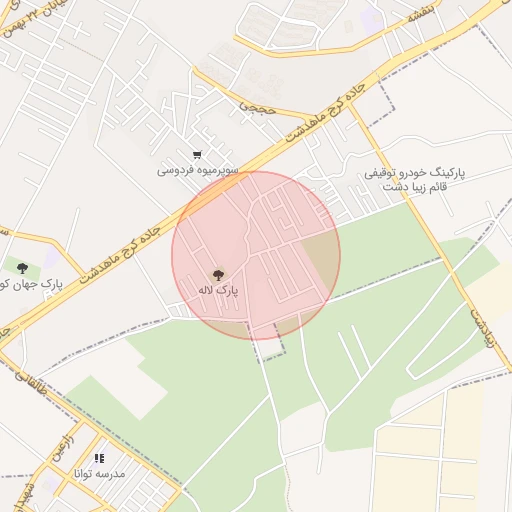The image size is (512, 512).
Task: Click the small purple plot beside پارک جهان
Action: click(52, 257)
